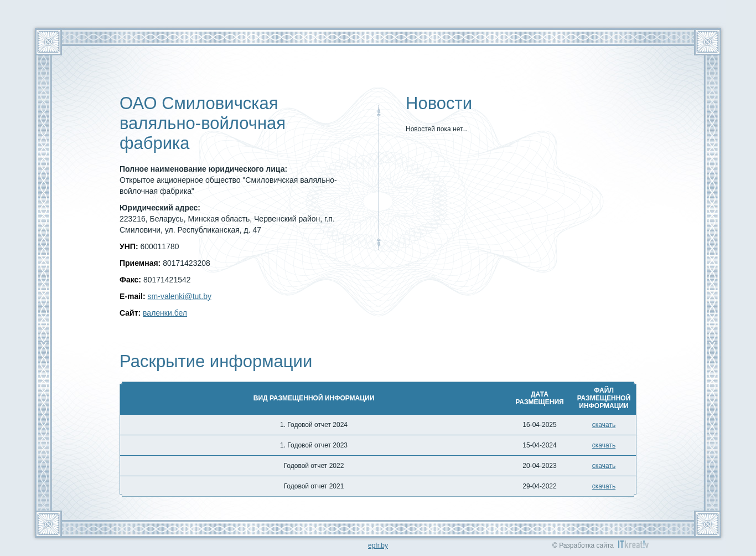Click the ФАЙЛ РАЗМЕЩЕННОЙ ИНФОРМАЦИИ column header
The image size is (756, 556).
pos(603,398)
